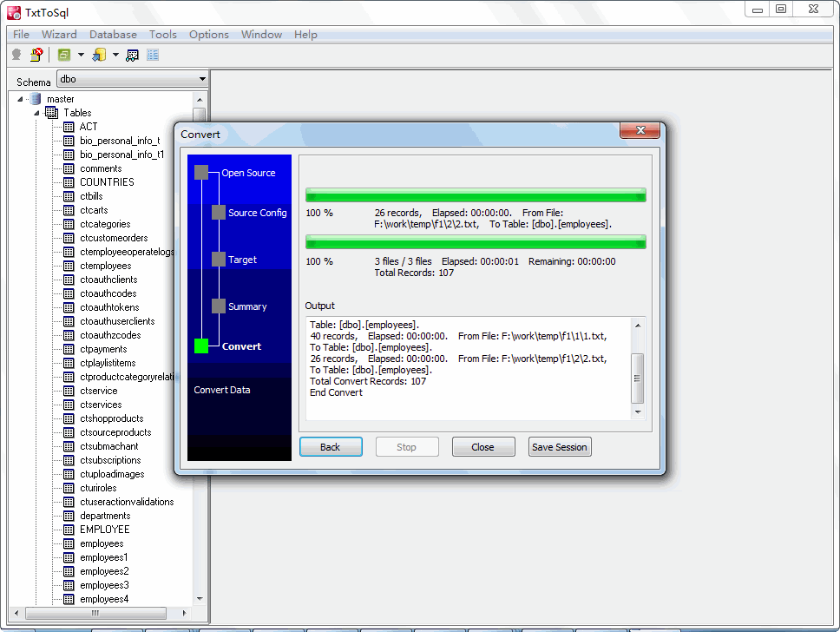Click the departments table icon

click(69, 517)
